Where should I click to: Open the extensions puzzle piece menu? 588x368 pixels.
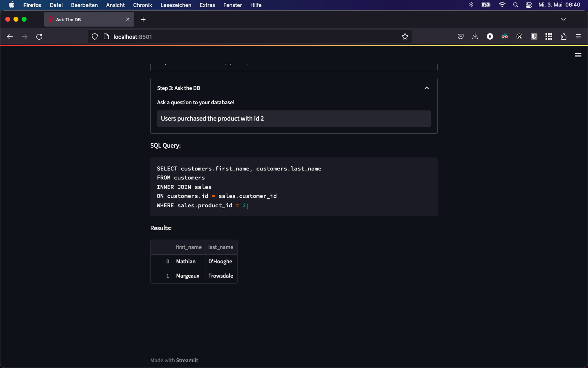563,37
